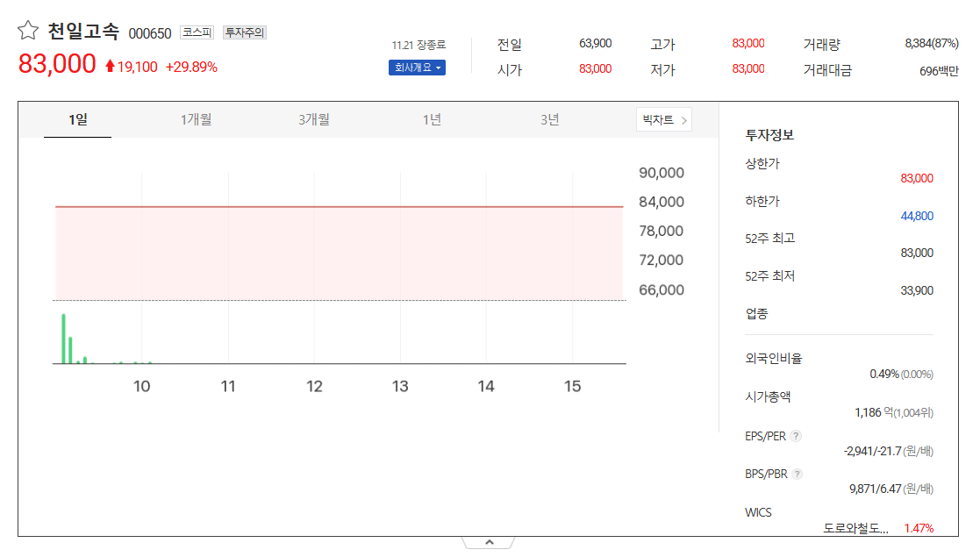Image resolution: width=980 pixels, height=557 pixels.
Task: Click the 투자정보 heading
Action: 769,135
